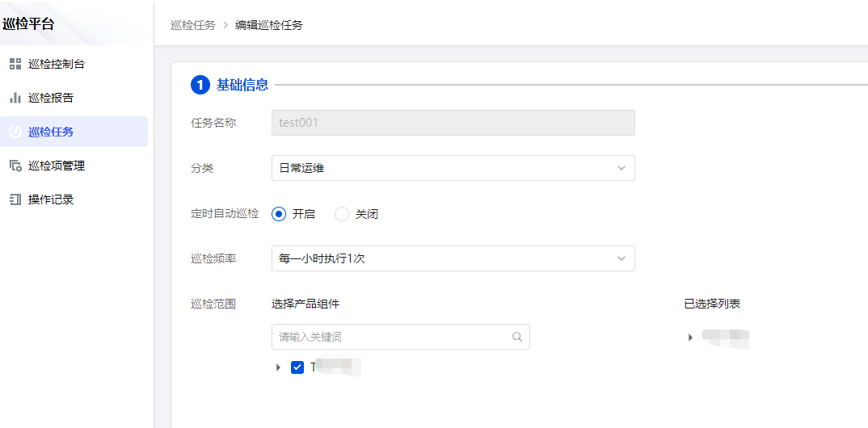Image resolution: width=868 pixels, height=428 pixels.
Task: Click the 巡检任务 breadcrumb link
Action: 193,25
